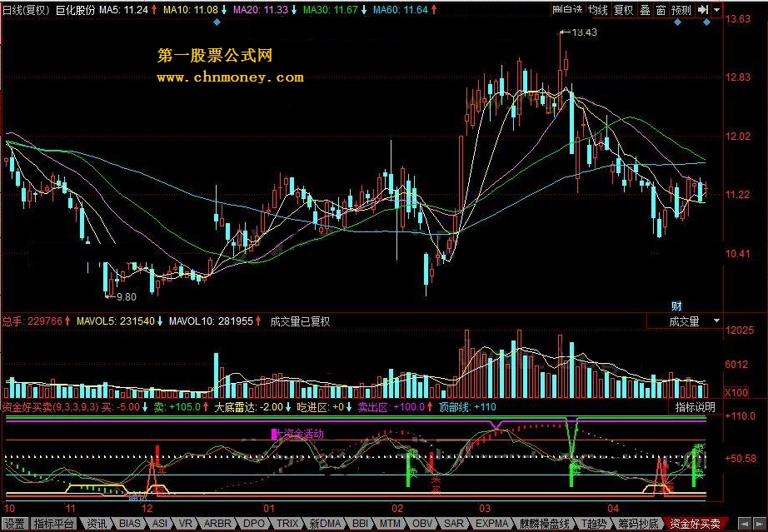This screenshot has width=768, height=532.
Task: Toggle the 均线 moving average display
Action: coord(597,10)
